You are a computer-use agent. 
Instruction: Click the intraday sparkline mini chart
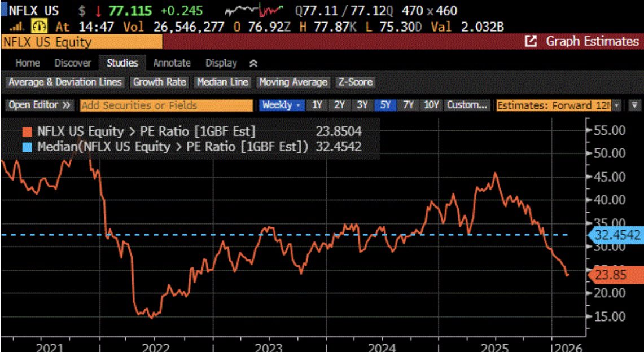click(x=253, y=11)
